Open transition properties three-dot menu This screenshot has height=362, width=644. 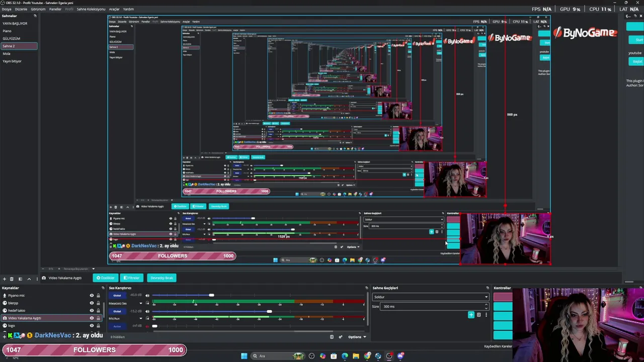pos(486,315)
